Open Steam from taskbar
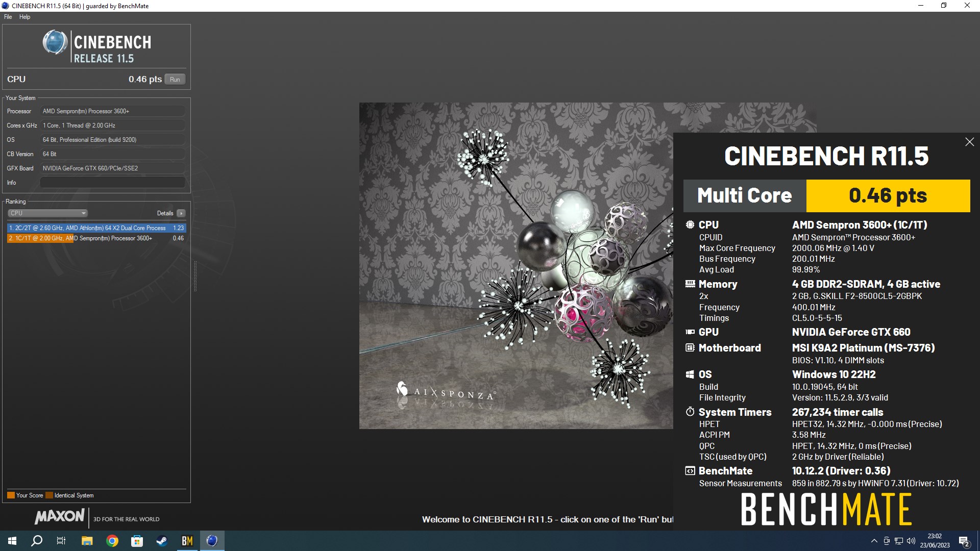Screen dimensions: 980x551 pyautogui.click(x=162, y=541)
